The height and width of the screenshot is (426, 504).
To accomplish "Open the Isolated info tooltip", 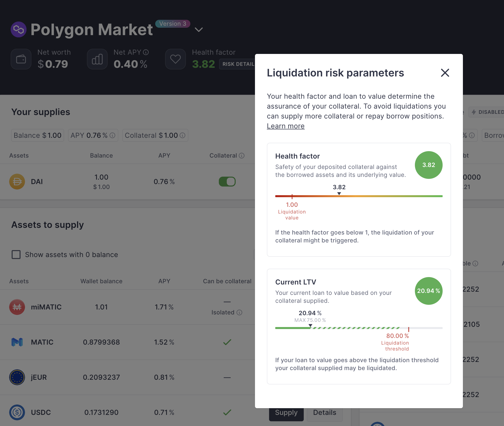I will [x=239, y=312].
